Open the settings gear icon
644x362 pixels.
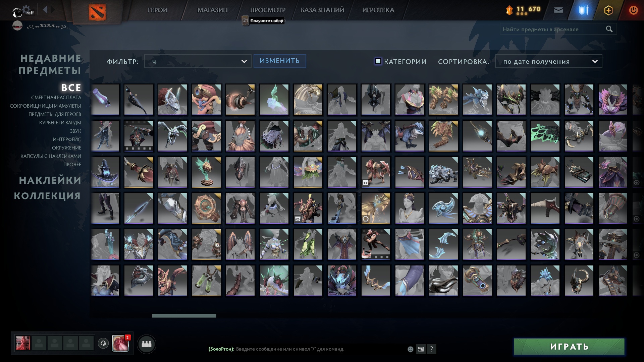(26, 9)
